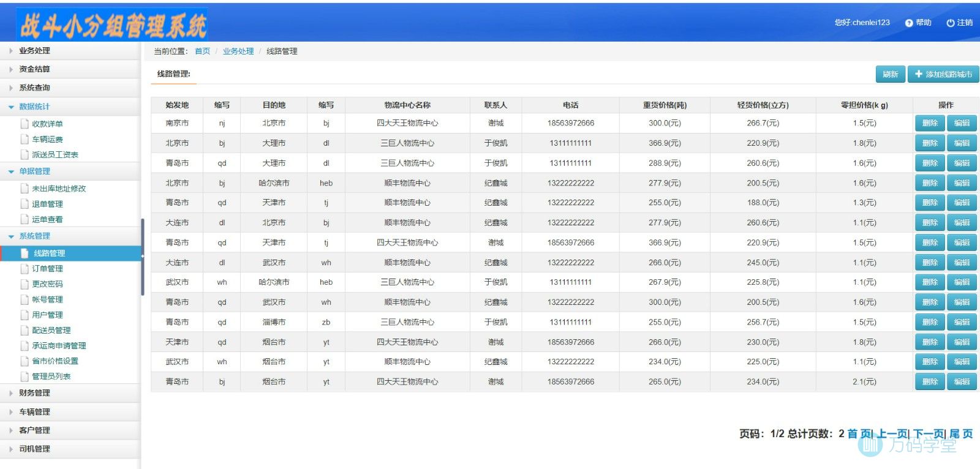Click the 承运商申请管理 file icon
The width and height of the screenshot is (980, 469).
(25, 345)
